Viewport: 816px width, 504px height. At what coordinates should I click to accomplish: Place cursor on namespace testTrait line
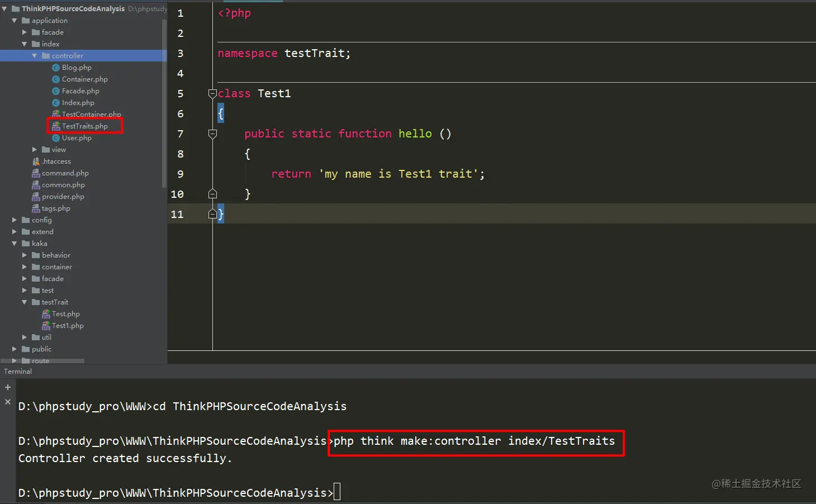click(x=284, y=54)
